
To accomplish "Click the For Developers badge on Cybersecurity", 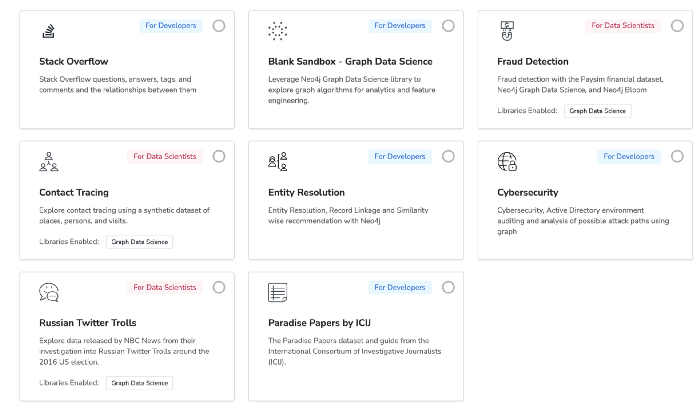I will coord(629,156).
